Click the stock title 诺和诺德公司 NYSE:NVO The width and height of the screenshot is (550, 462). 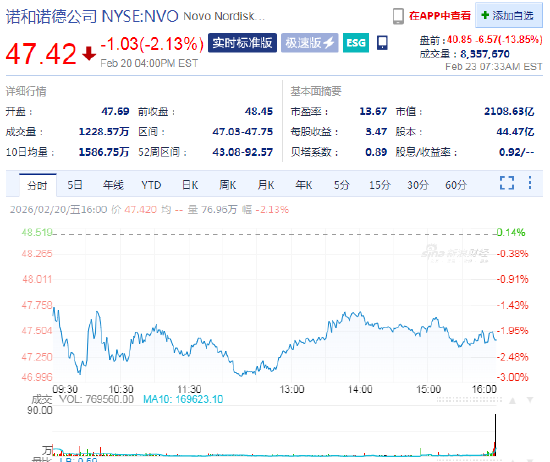[x=92, y=16]
